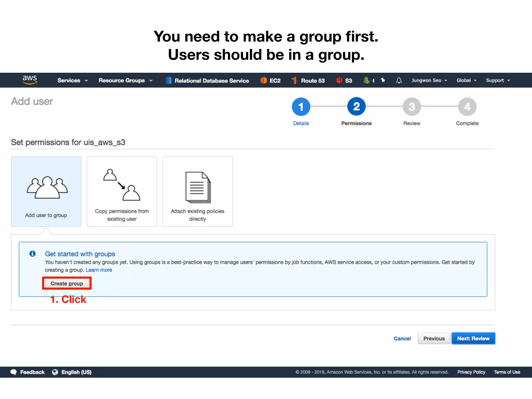This screenshot has height=399, width=532.
Task: Click the AWS logo home icon
Action: (30, 80)
